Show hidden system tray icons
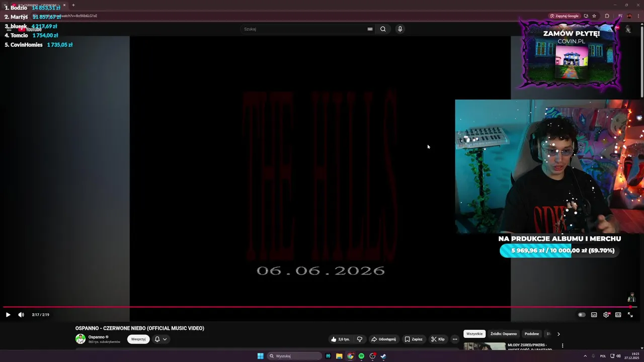Screen dimensions: 644x362 click(585, 356)
